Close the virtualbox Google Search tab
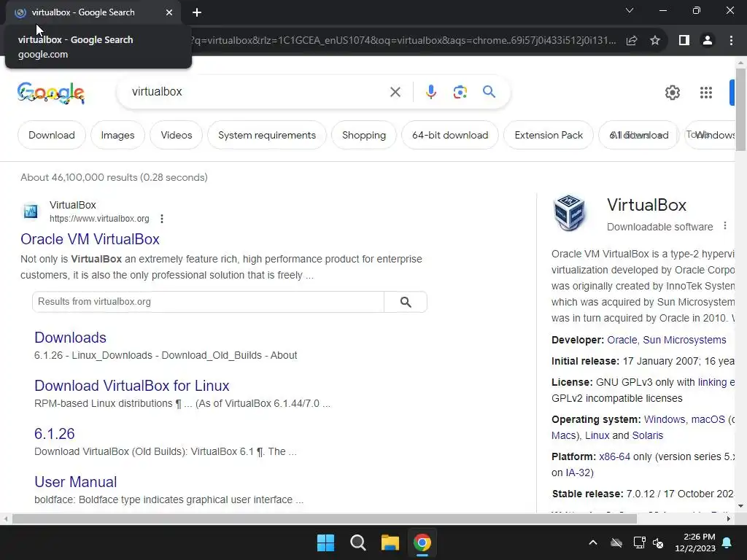 point(169,12)
